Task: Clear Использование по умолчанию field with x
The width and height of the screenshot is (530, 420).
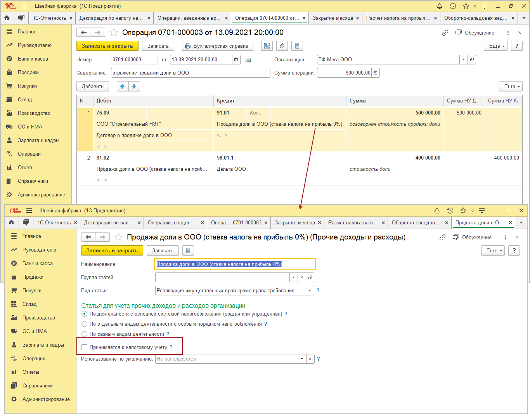Action: click(x=310, y=359)
